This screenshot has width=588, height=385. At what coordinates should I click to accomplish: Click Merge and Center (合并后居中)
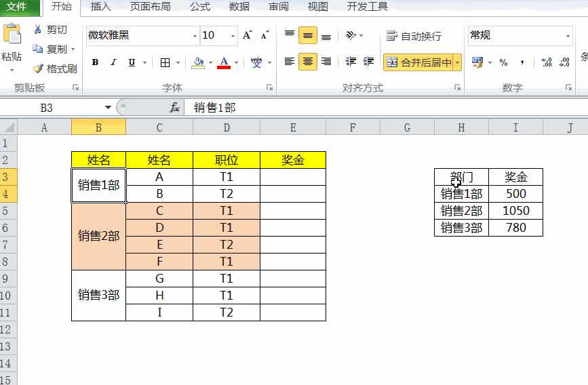[x=418, y=62]
